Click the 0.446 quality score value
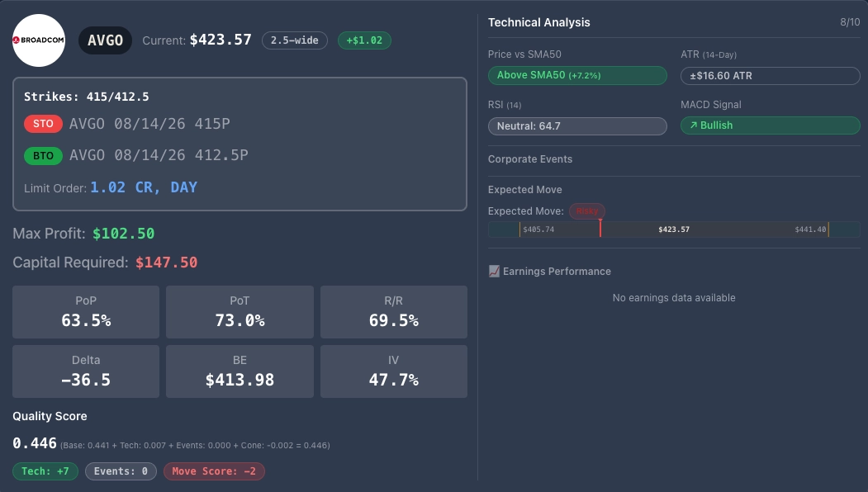Image resolution: width=868 pixels, height=492 pixels. click(35, 443)
